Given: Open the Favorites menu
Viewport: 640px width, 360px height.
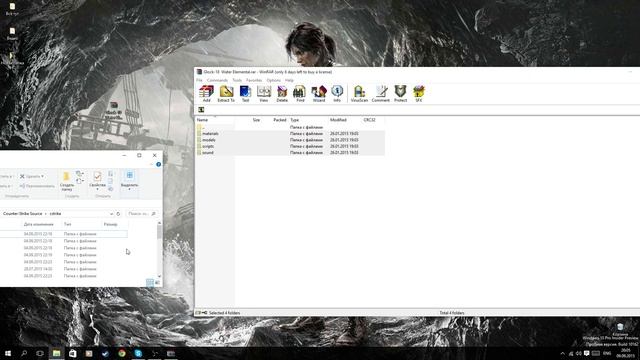Looking at the screenshot, I should pos(254,80).
